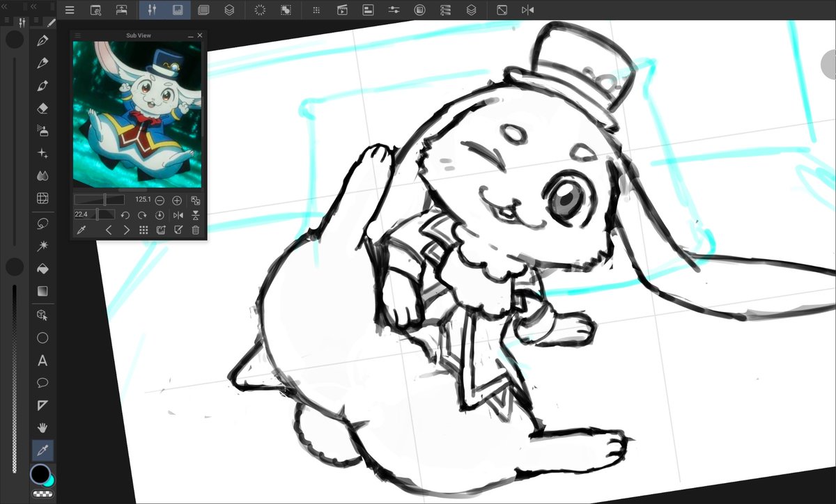Rotate Sub View image clockwise
This screenshot has height=504, width=836.
tap(143, 214)
